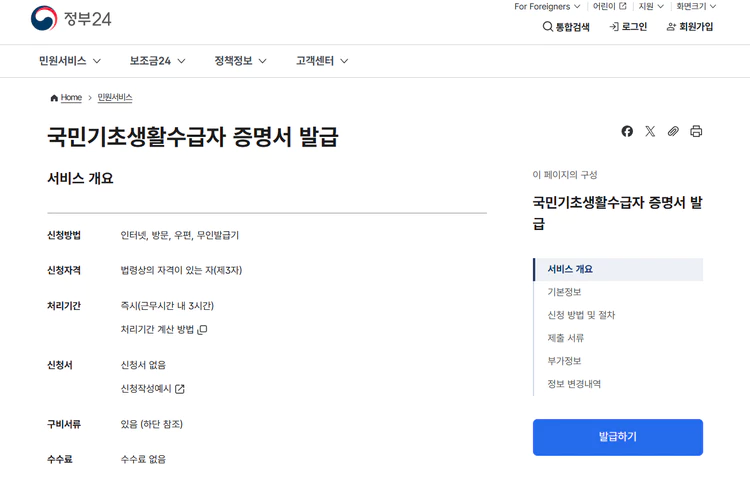Viewport: 750px width, 479px height.
Task: Open the 처리기간 계산 방법 popup icon
Action: pos(202,329)
